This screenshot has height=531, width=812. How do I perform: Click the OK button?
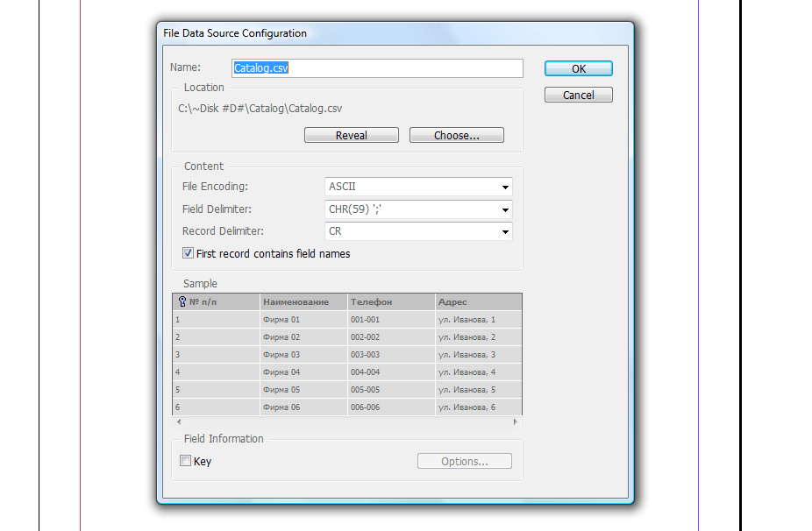click(x=579, y=69)
